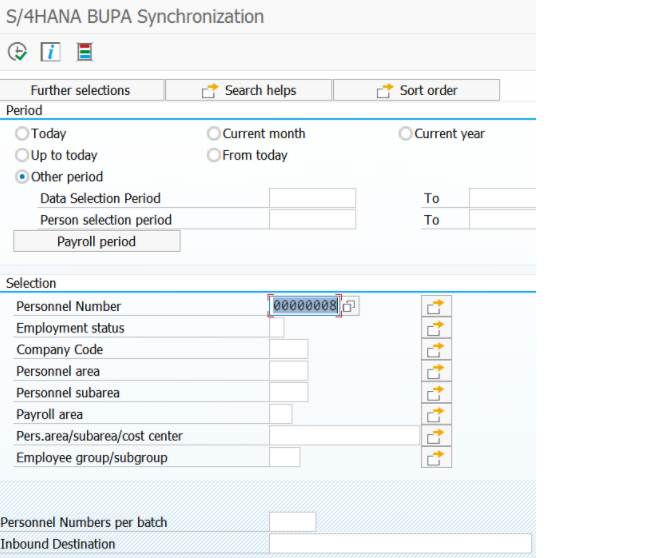Viewport: 650px width, 558px height.
Task: Open value help beside Personnel Number field
Action: click(350, 306)
